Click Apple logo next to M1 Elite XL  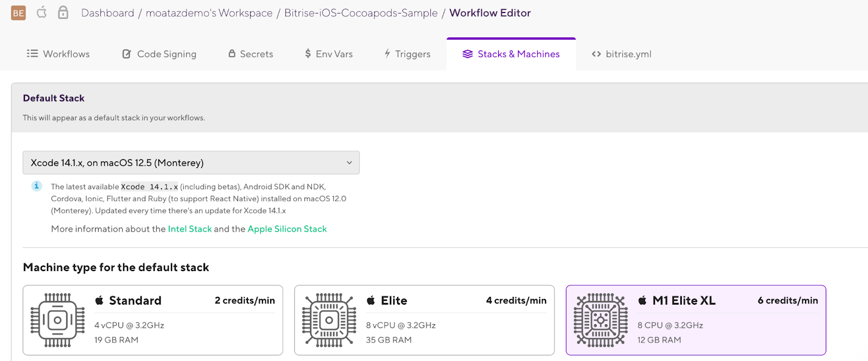pyautogui.click(x=642, y=300)
